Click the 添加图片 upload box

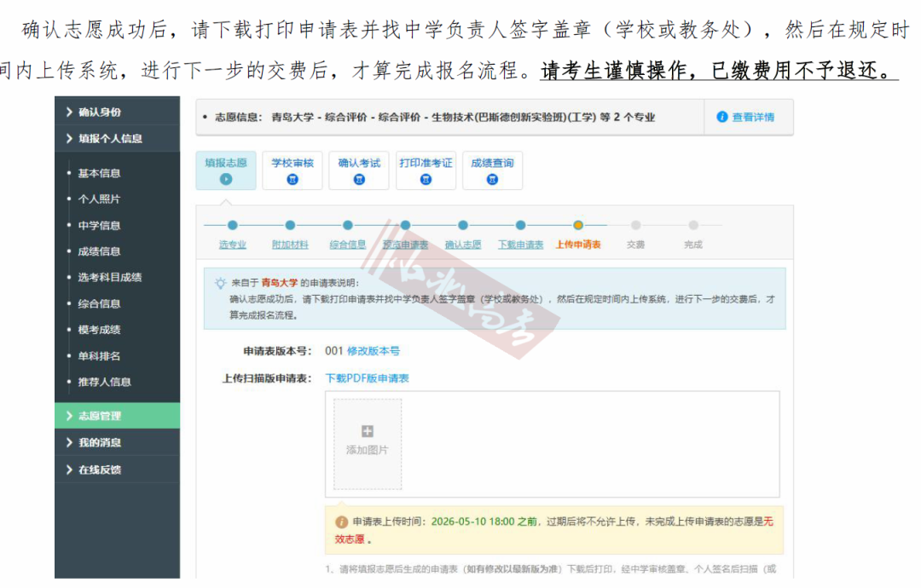click(368, 444)
